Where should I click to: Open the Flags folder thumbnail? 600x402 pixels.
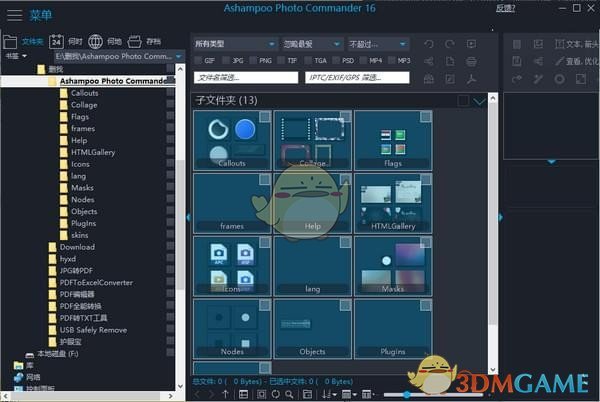(x=393, y=140)
